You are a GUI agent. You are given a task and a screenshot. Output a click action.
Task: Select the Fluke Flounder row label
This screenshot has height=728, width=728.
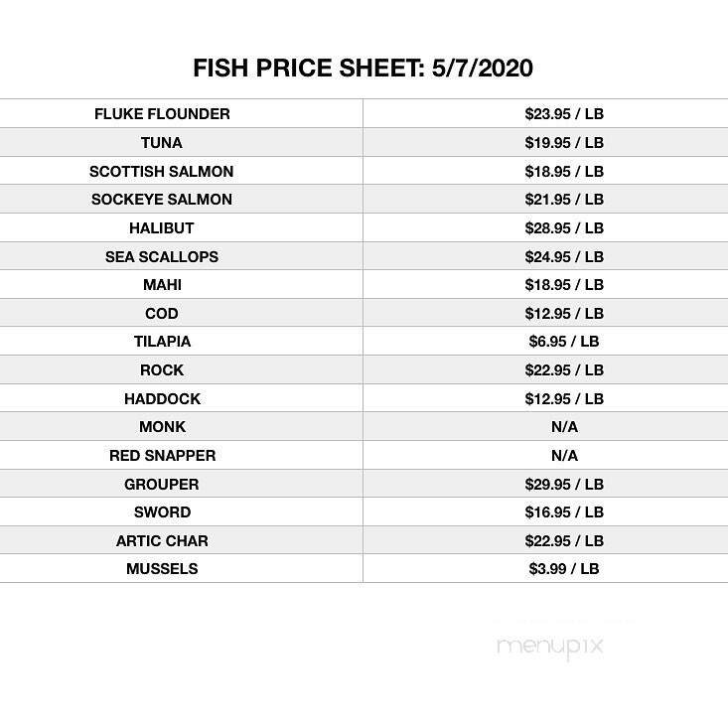coord(162,114)
